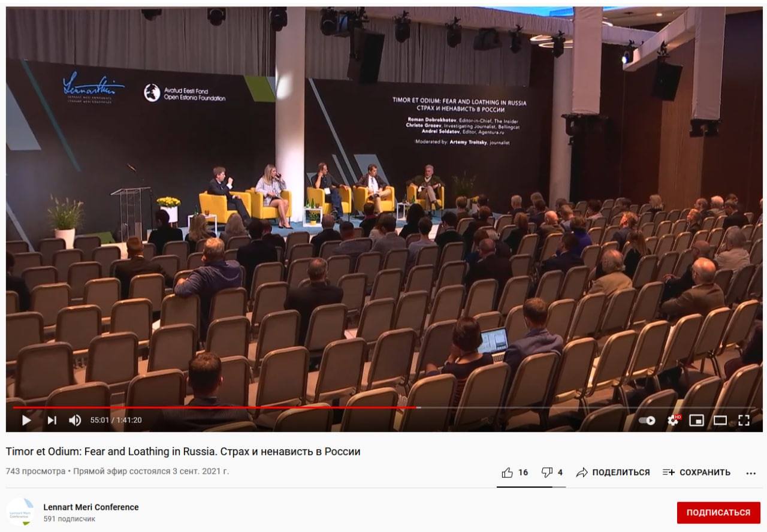
Task: Open the three-dots more actions menu
Action: click(751, 473)
